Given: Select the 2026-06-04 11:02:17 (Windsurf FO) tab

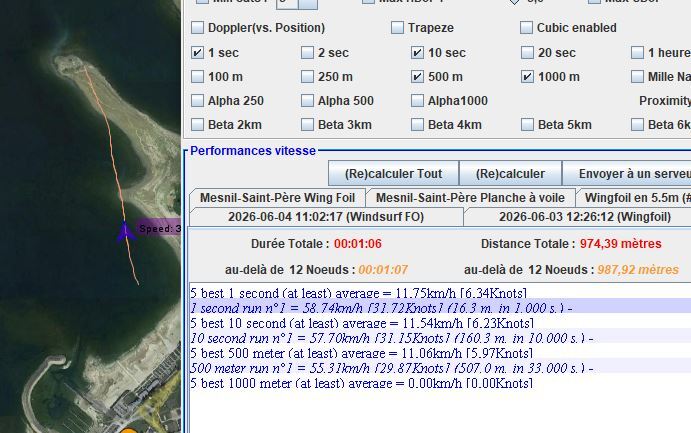Looking at the screenshot, I should pyautogui.click(x=326, y=217).
